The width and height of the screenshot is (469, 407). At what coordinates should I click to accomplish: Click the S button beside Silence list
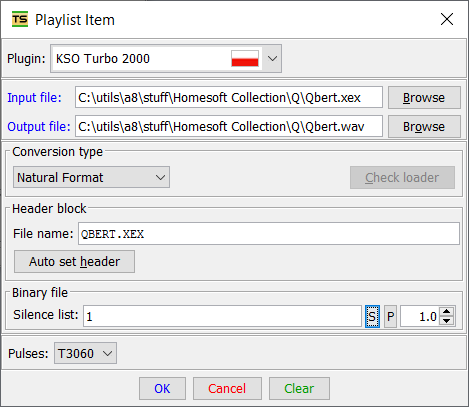pyautogui.click(x=372, y=316)
